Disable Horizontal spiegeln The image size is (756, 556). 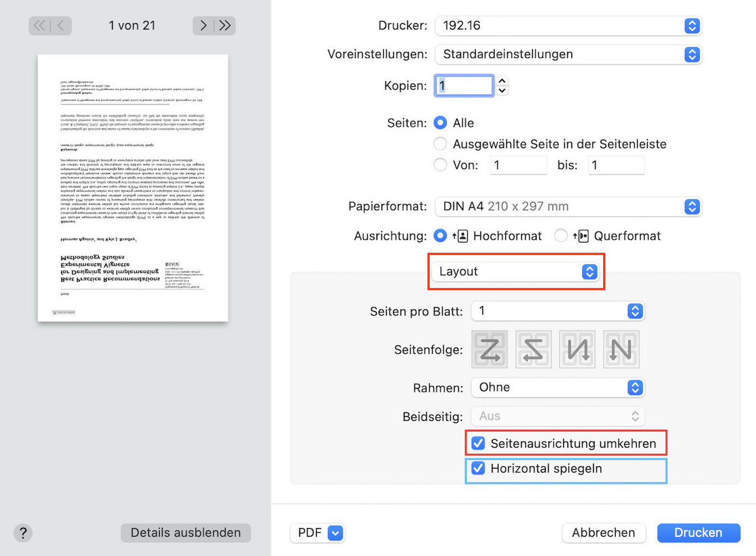click(478, 469)
